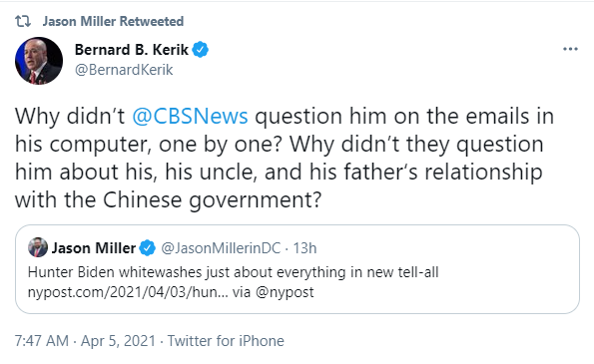The width and height of the screenshot is (594, 364).
Task: Open the @JasonMillerinDC handle
Action: 221,248
